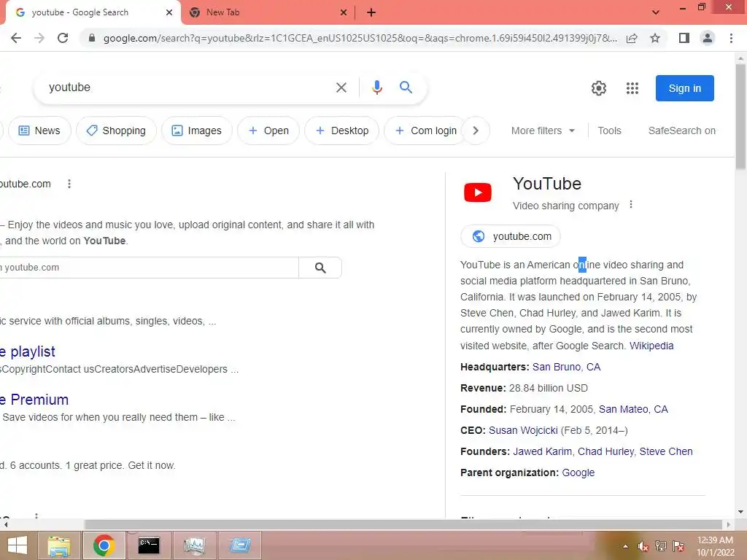This screenshot has width=747, height=560.
Task: Clear the search box with the X
Action: 341,87
